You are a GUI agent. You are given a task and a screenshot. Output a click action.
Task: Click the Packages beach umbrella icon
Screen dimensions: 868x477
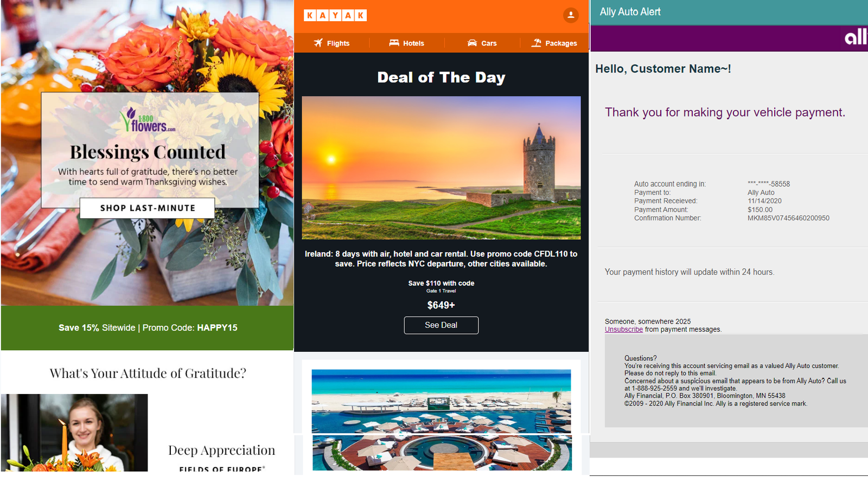point(537,43)
